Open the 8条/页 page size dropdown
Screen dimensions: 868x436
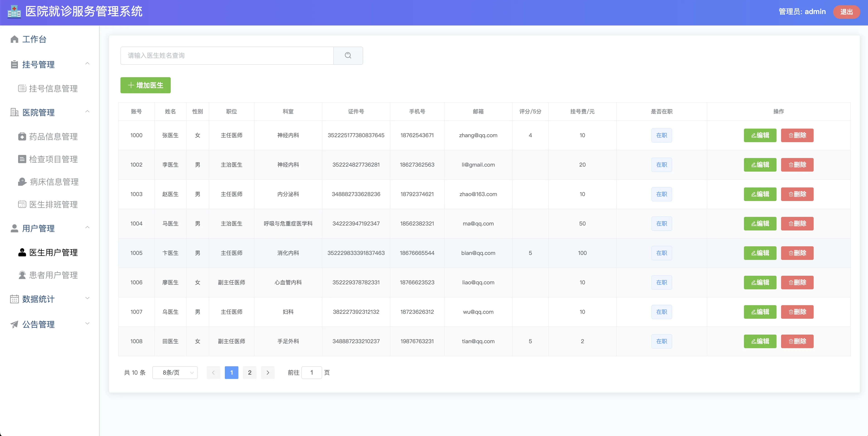(x=175, y=372)
